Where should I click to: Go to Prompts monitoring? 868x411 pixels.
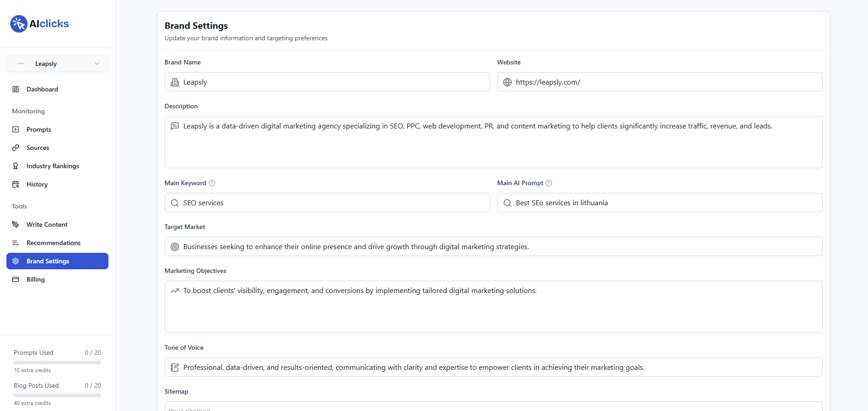[x=57, y=129]
